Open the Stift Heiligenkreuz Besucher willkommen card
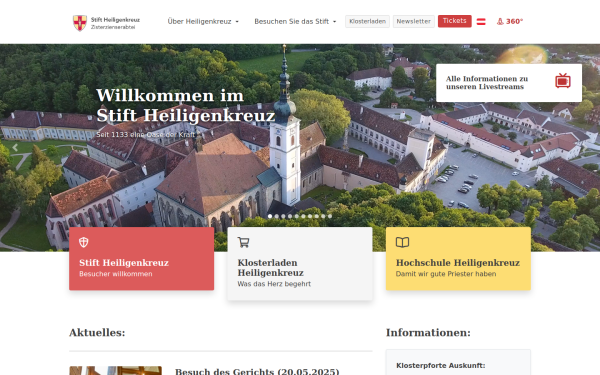600x375 pixels. pyautogui.click(x=142, y=259)
